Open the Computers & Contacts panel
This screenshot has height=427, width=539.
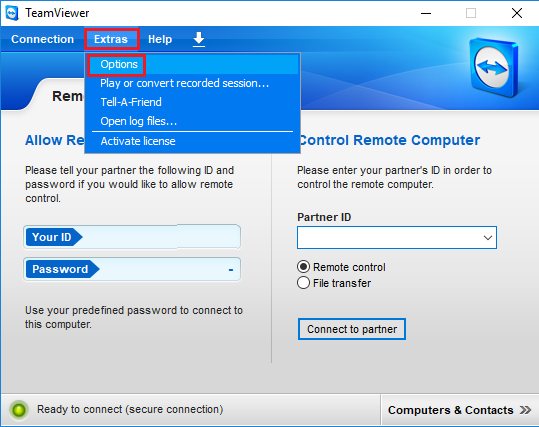(x=460, y=410)
